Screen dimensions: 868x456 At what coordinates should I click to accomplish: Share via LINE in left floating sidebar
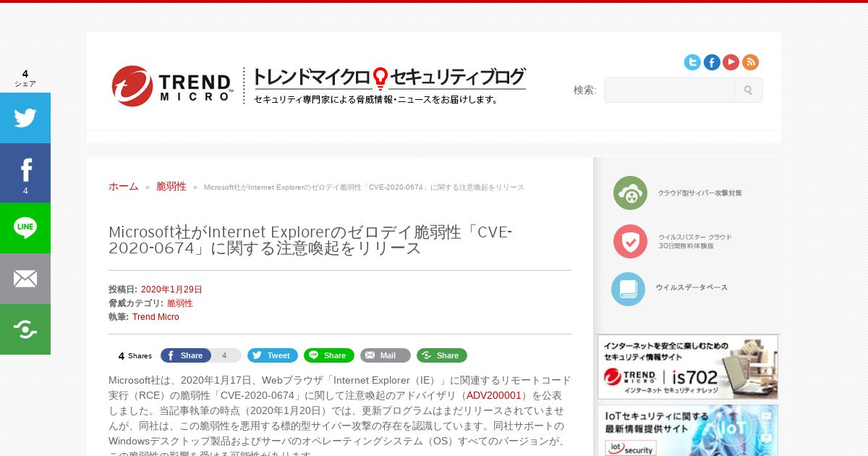click(x=25, y=228)
